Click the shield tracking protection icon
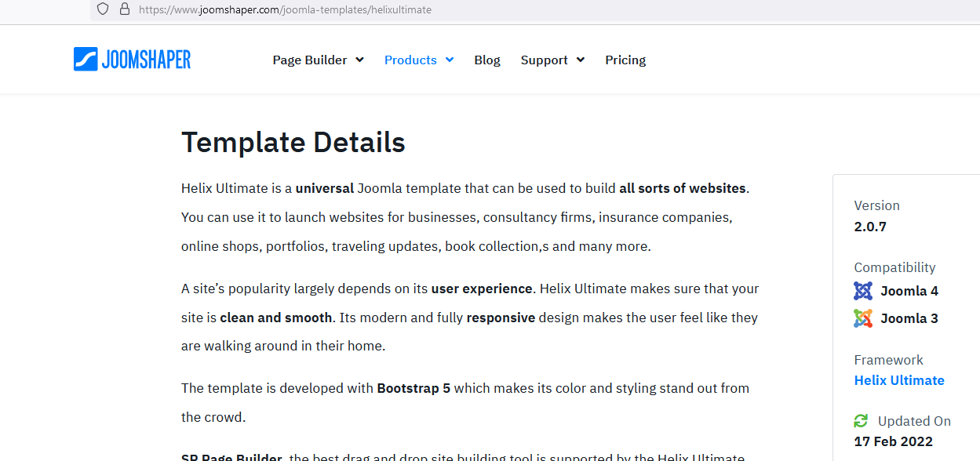 coord(103,9)
